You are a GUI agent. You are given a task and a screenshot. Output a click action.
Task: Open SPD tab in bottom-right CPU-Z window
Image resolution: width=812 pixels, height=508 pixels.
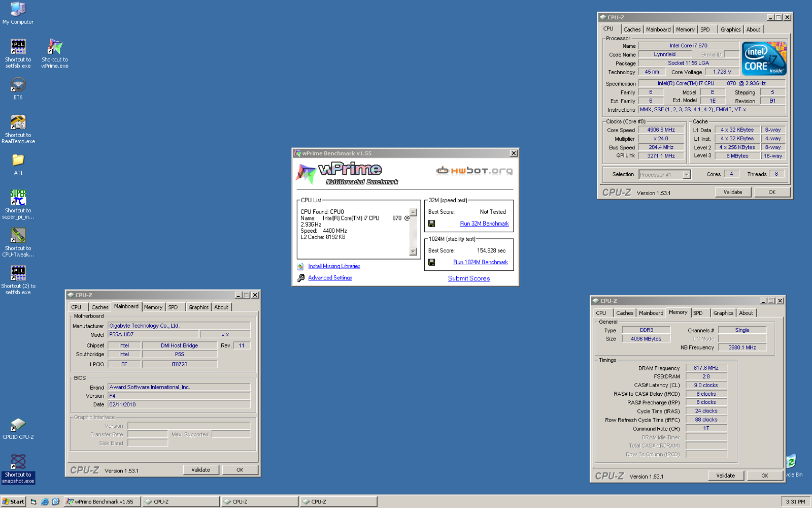point(698,313)
